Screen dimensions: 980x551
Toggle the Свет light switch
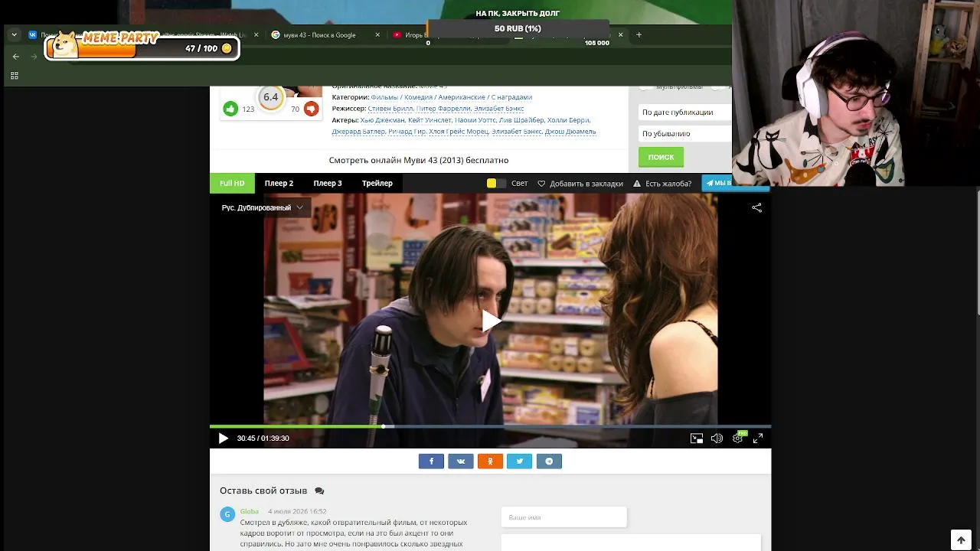(x=496, y=184)
